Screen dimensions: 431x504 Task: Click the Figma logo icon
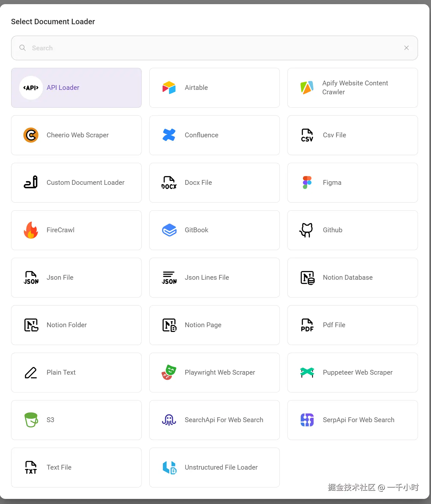(307, 183)
